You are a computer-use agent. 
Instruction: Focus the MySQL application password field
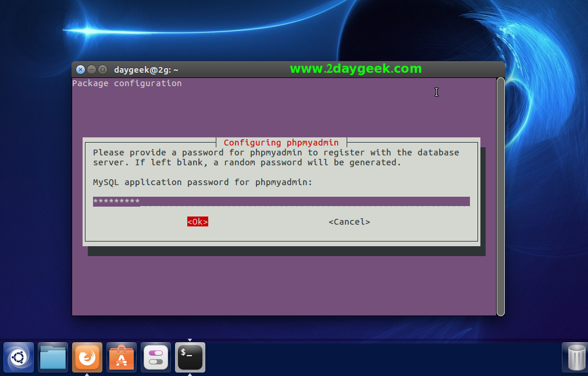[281, 201]
